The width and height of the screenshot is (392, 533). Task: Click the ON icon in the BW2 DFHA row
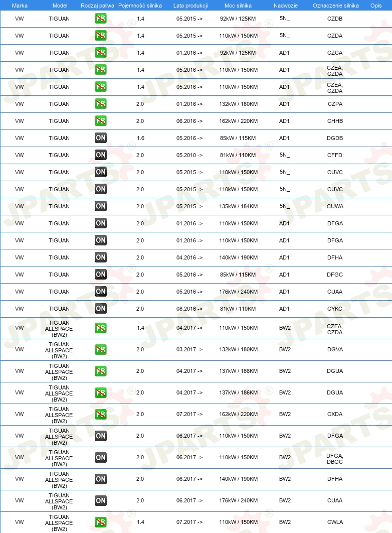pos(100,479)
